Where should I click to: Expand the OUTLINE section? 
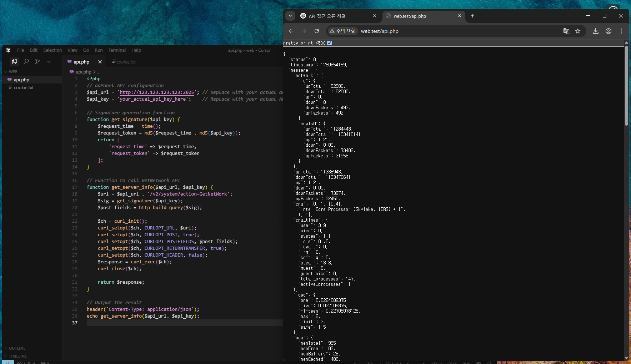17,348
